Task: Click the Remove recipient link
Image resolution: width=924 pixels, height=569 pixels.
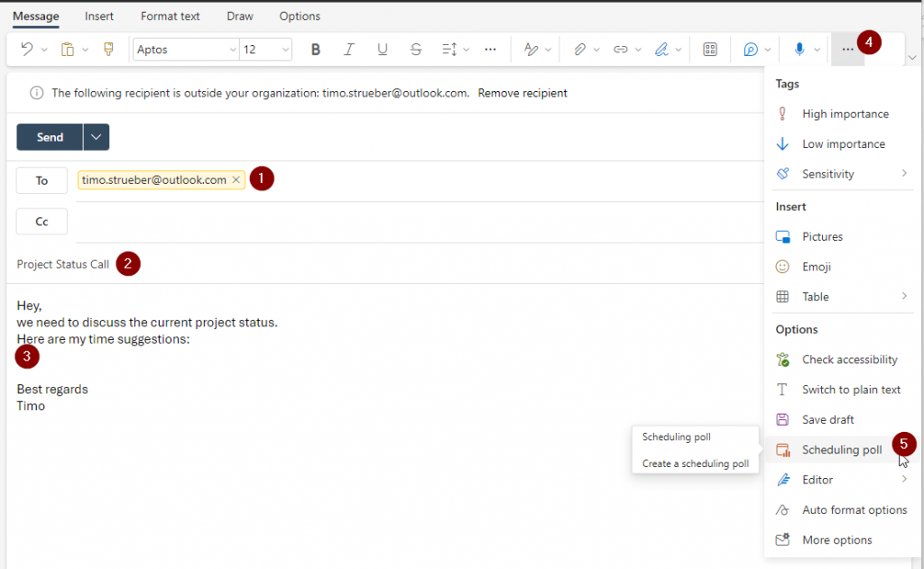Action: pos(522,93)
